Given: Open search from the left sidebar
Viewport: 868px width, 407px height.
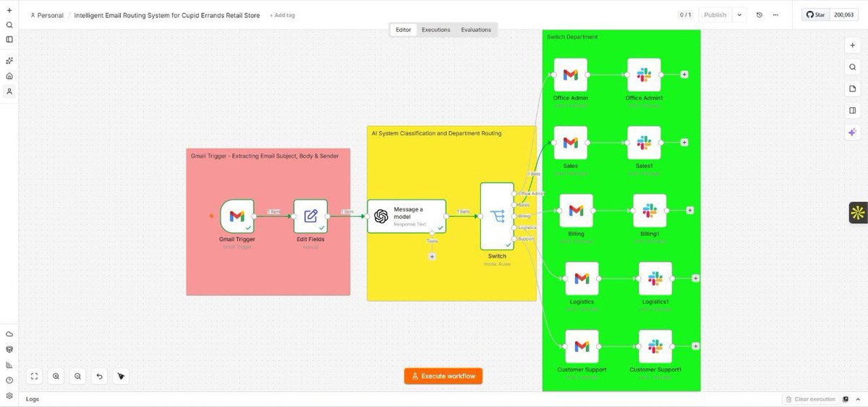Looking at the screenshot, I should (x=9, y=25).
